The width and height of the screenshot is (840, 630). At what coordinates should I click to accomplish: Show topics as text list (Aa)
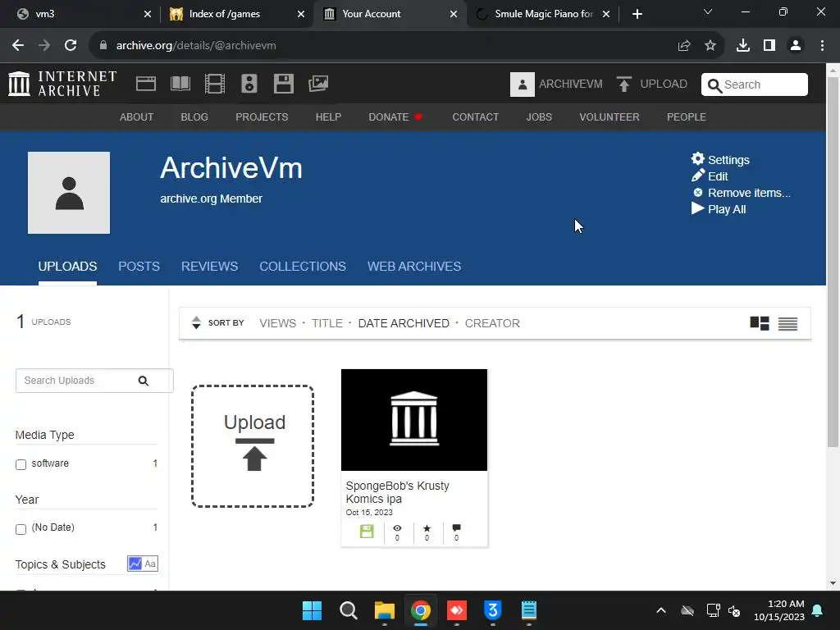point(151,564)
